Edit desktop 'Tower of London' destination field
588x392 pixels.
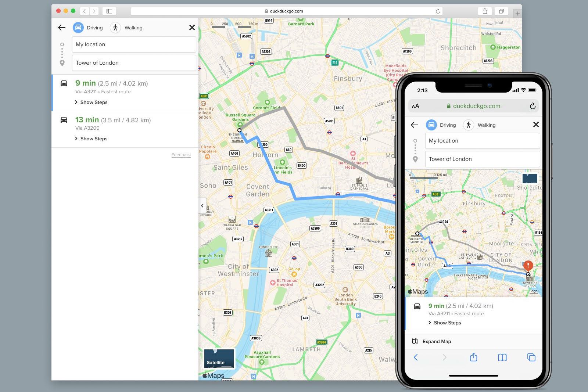pyautogui.click(x=134, y=63)
